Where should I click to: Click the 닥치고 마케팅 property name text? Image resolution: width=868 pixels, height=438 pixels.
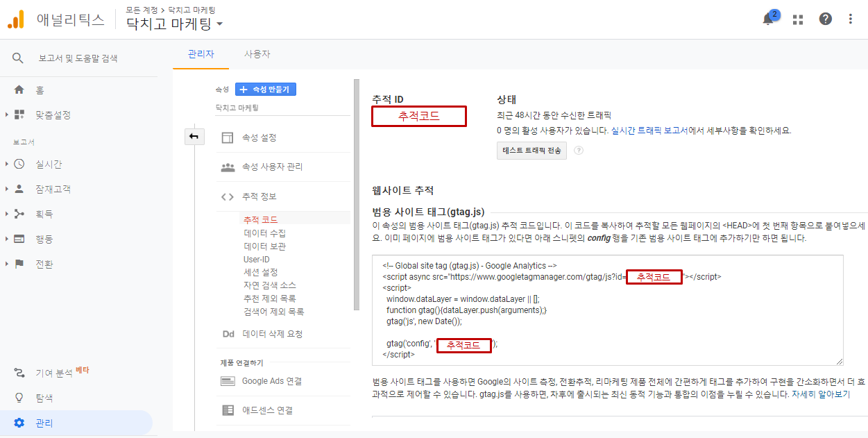237,108
